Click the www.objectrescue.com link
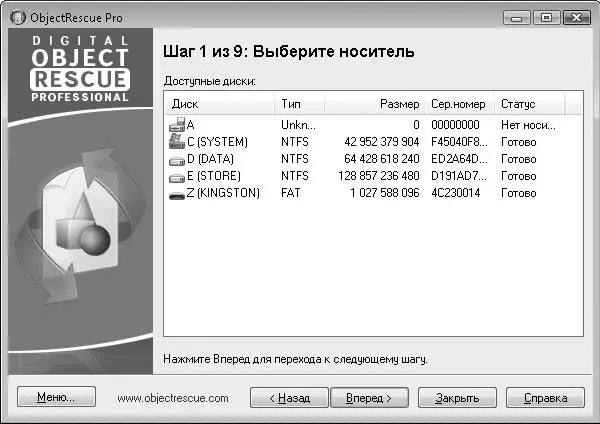600x424 pixels. [173, 397]
